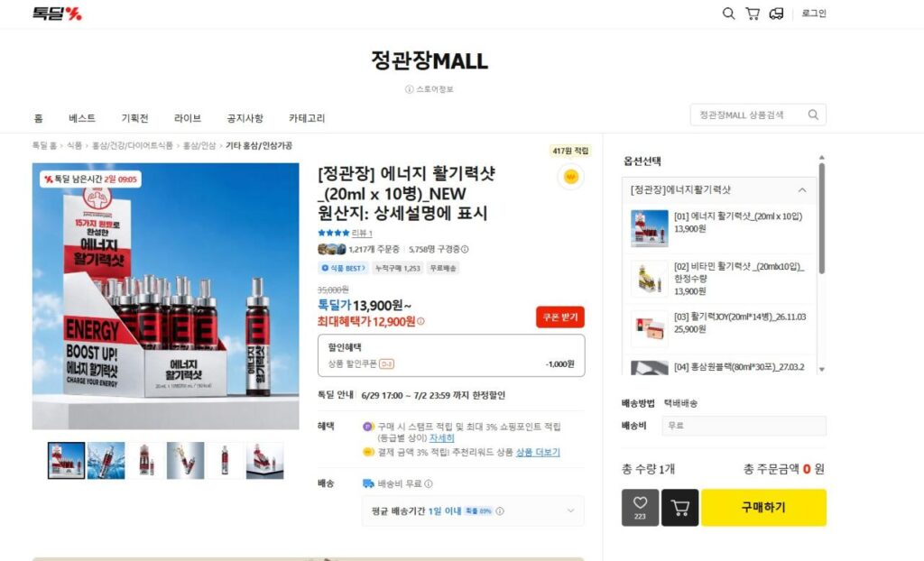
Task: Click the purple stamp benefit icon
Action: [368, 426]
